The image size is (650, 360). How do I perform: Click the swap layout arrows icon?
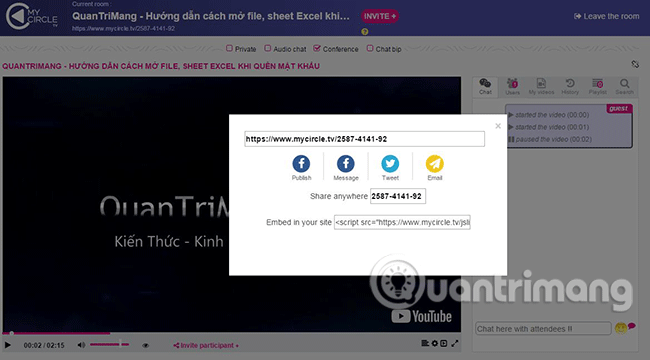(635, 64)
